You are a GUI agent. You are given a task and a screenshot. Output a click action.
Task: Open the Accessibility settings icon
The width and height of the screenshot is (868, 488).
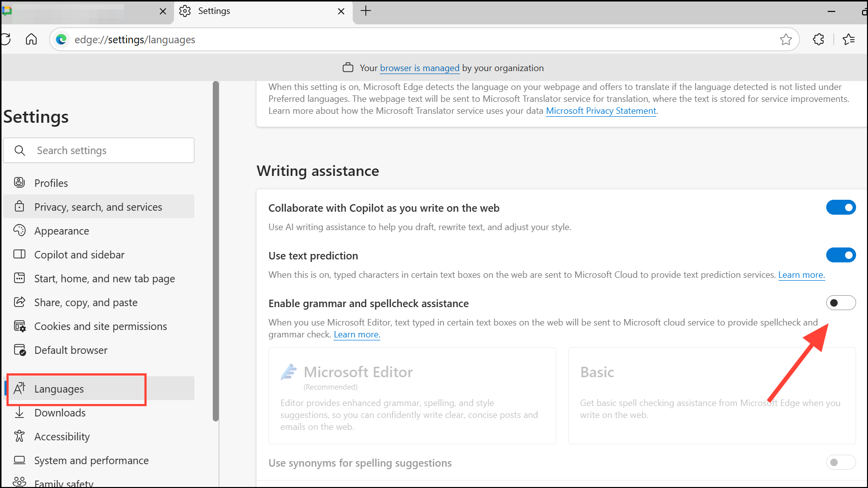(19, 436)
